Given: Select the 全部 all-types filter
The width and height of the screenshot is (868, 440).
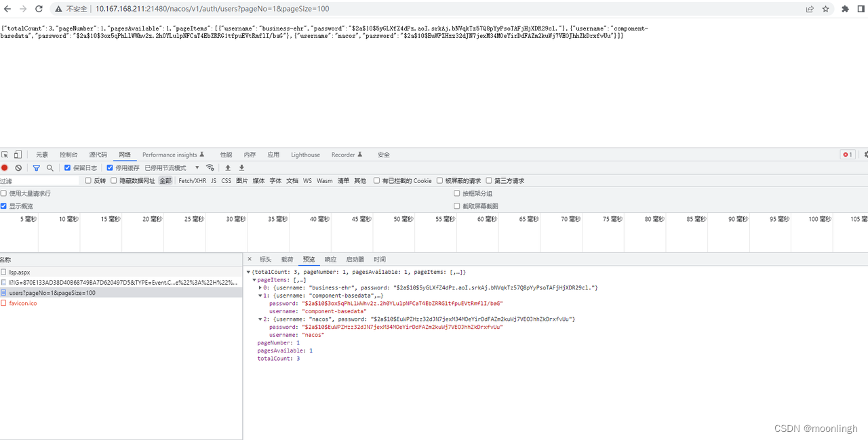Looking at the screenshot, I should [x=165, y=181].
